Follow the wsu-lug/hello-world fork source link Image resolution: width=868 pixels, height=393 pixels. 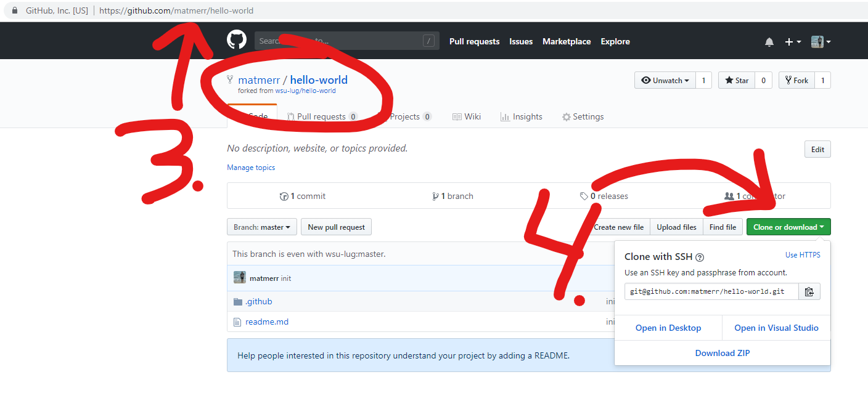pos(305,91)
